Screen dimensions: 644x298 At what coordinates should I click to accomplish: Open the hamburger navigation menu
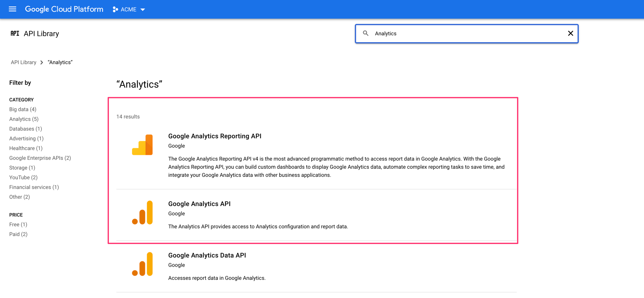point(12,9)
